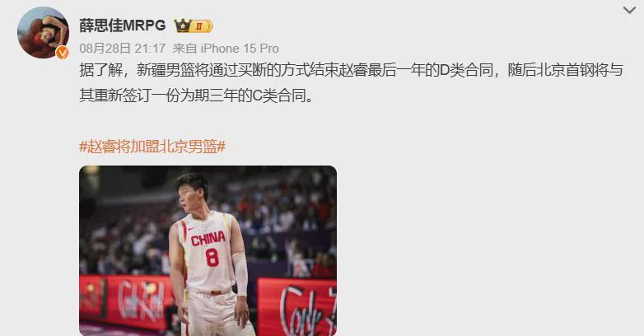Viewport: 644px width, 336px height.
Task: Click the white arm sleeve on the player
Action: 240,273
